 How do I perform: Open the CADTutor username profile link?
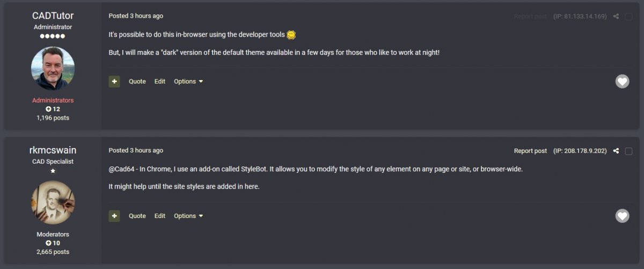[53, 16]
